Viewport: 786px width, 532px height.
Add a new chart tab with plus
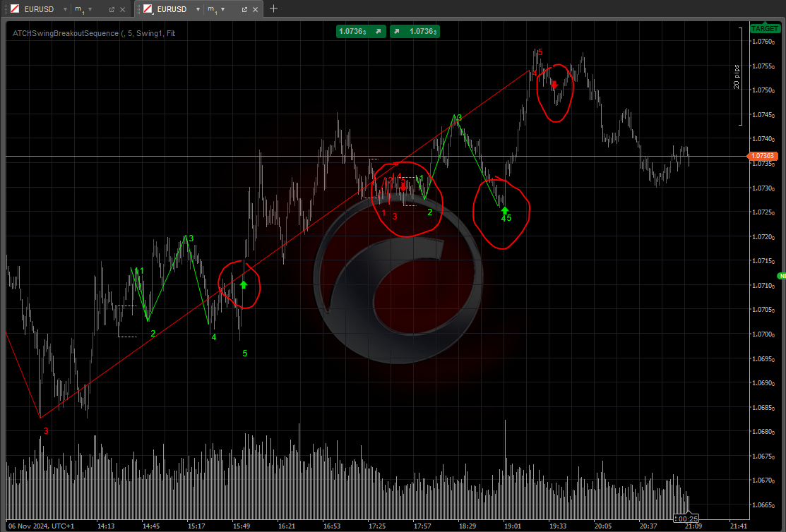[273, 8]
